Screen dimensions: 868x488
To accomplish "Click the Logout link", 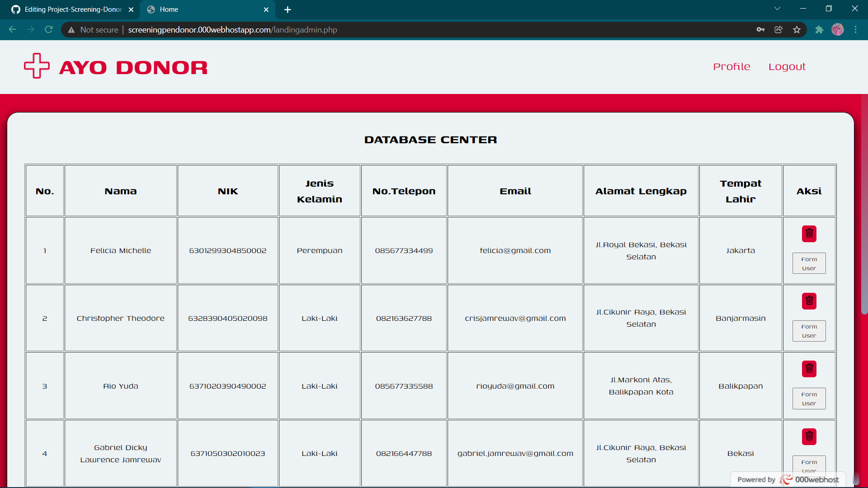I will [x=787, y=66].
